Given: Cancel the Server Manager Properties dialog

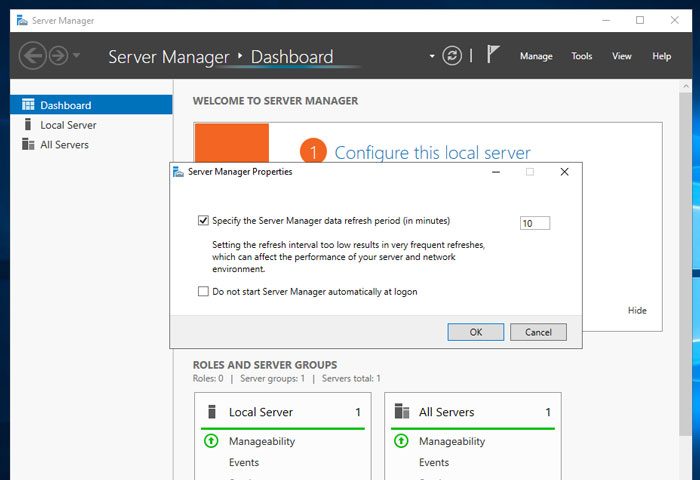Looking at the screenshot, I should point(538,332).
